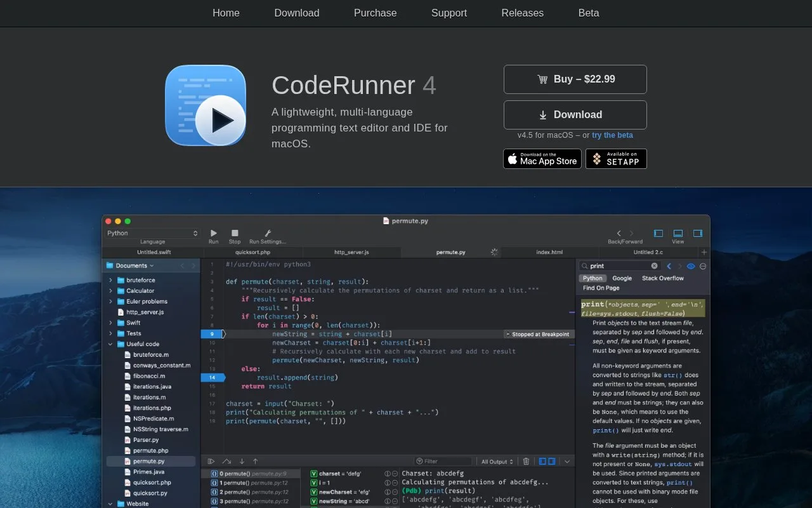The image size is (812, 508).
Task: Open the All Output dropdown
Action: click(497, 462)
